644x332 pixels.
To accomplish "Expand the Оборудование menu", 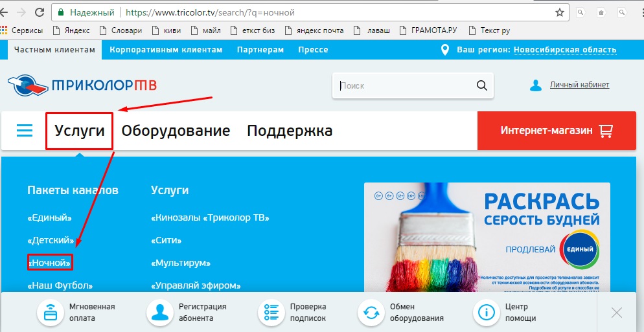I will pos(176,131).
